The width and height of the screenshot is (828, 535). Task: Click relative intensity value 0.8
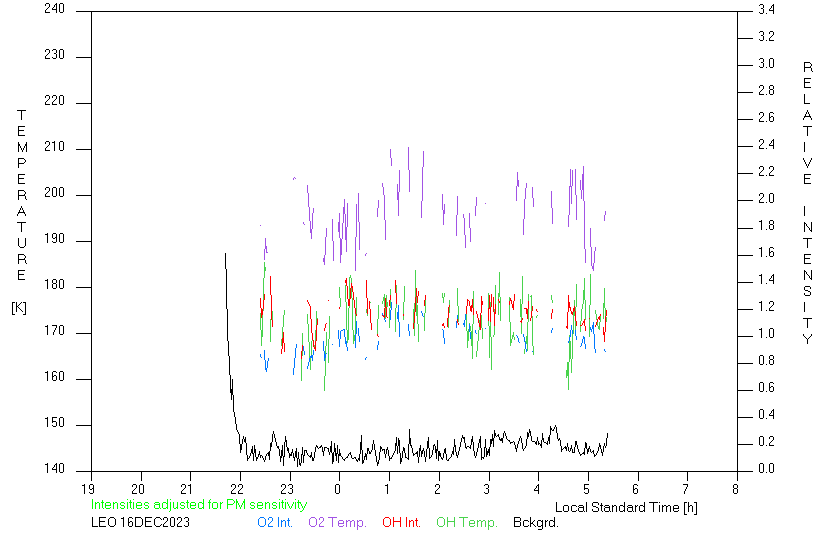pyautogui.click(x=766, y=361)
